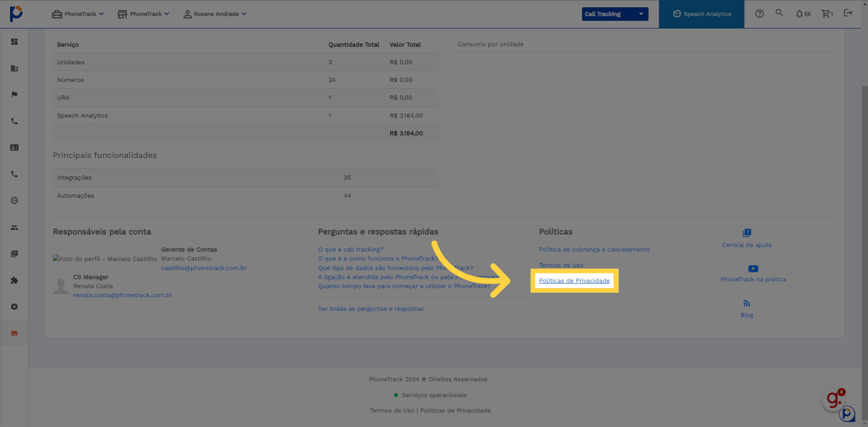The height and width of the screenshot is (427, 868).
Task: Click footer Políticas de Privacidade link
Action: (x=455, y=411)
